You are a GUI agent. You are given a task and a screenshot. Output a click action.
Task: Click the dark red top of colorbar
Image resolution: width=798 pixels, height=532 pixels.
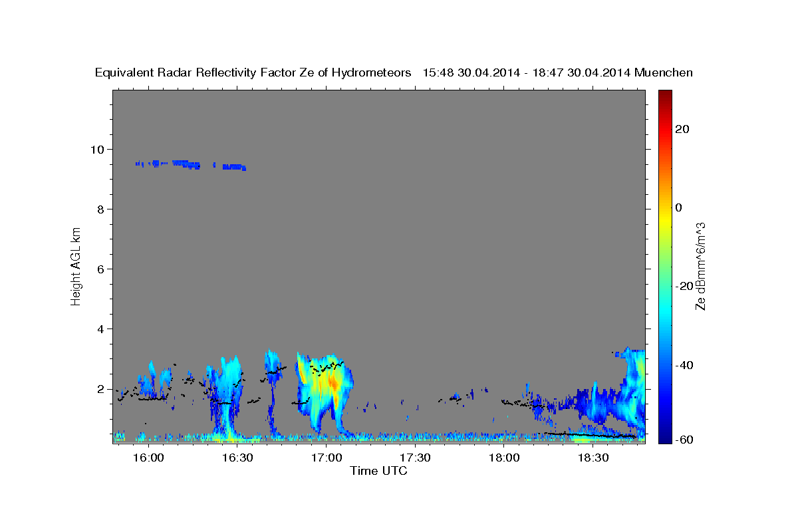(664, 95)
